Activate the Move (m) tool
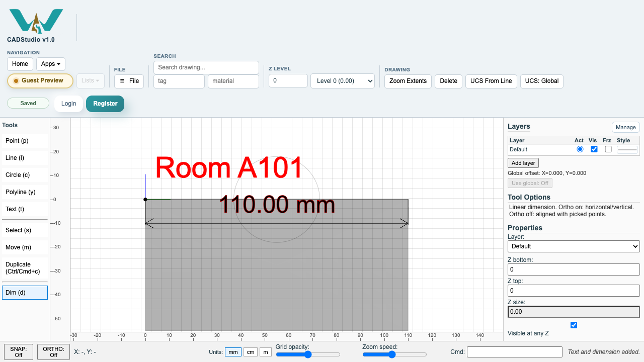This screenshot has width=644, height=362. click(25, 247)
